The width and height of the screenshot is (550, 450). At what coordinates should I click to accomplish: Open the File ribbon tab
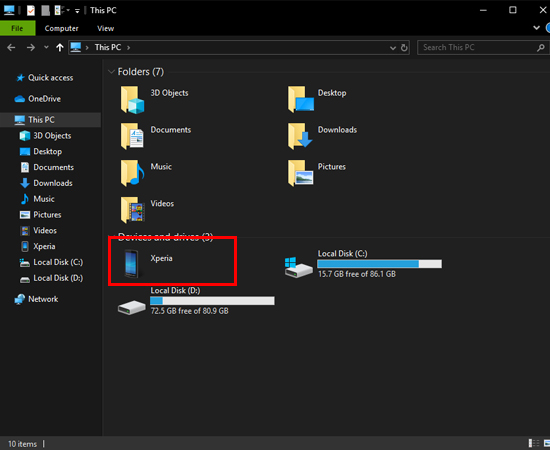click(x=17, y=28)
